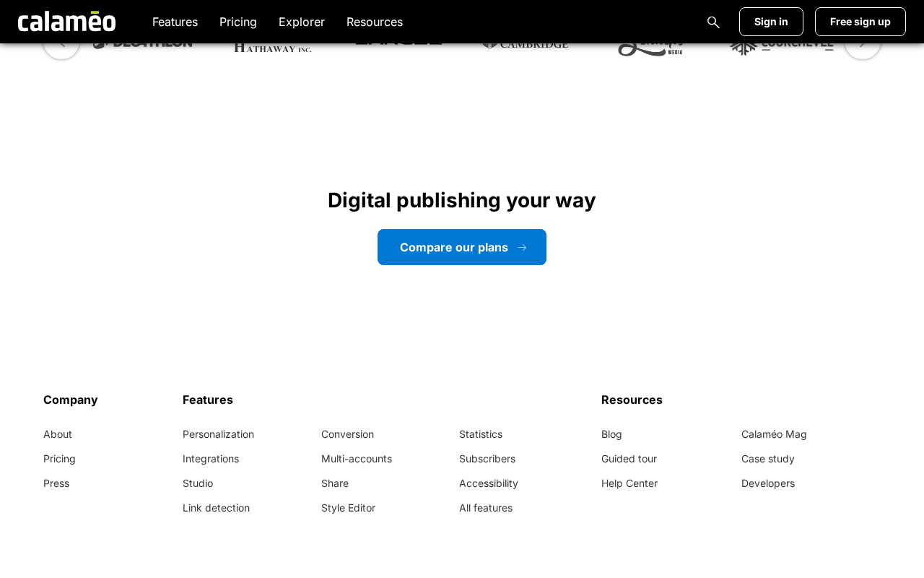Image resolution: width=924 pixels, height=578 pixels.
Task: Open the Style Editor footer link
Action: [348, 508]
